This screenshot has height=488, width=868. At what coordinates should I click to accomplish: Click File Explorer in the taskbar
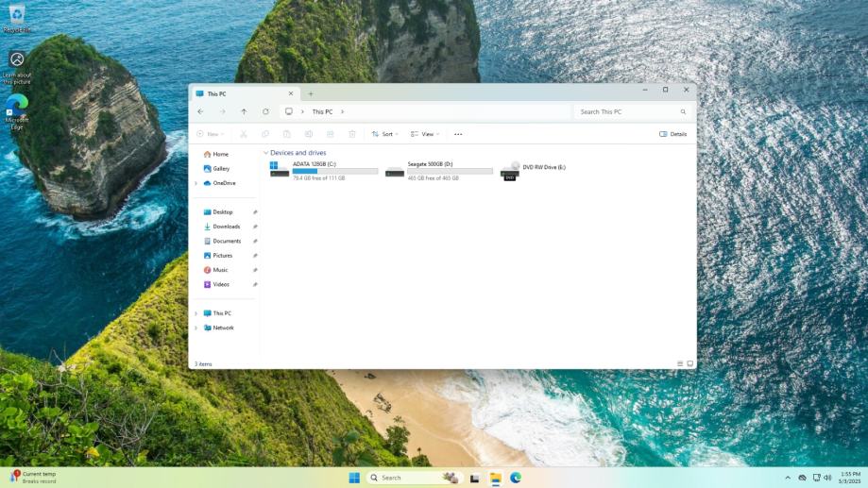(496, 478)
